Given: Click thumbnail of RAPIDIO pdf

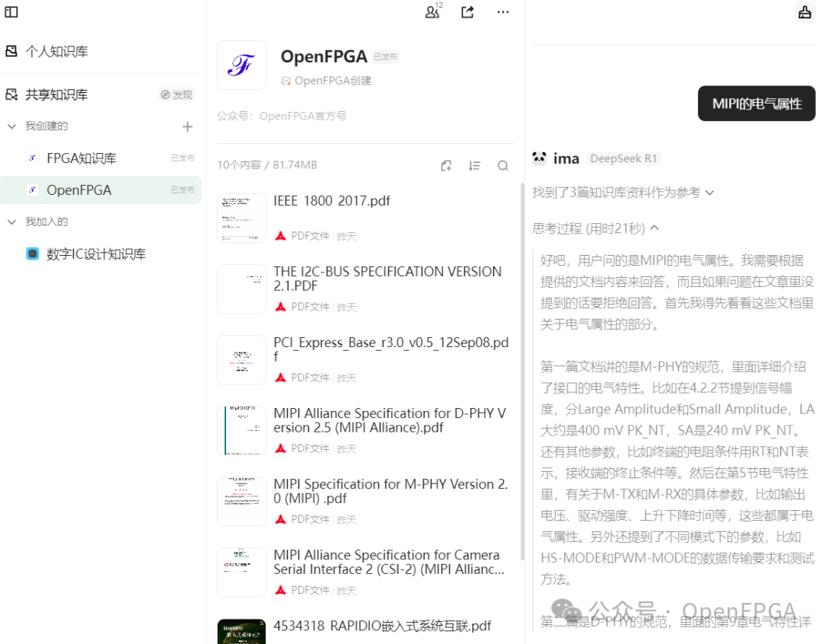Looking at the screenshot, I should pos(242,631).
